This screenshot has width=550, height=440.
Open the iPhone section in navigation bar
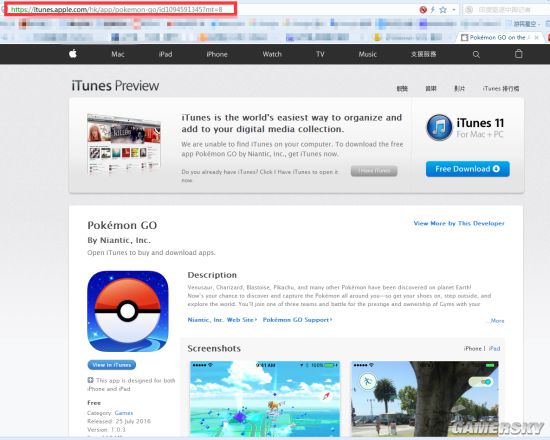point(217,54)
